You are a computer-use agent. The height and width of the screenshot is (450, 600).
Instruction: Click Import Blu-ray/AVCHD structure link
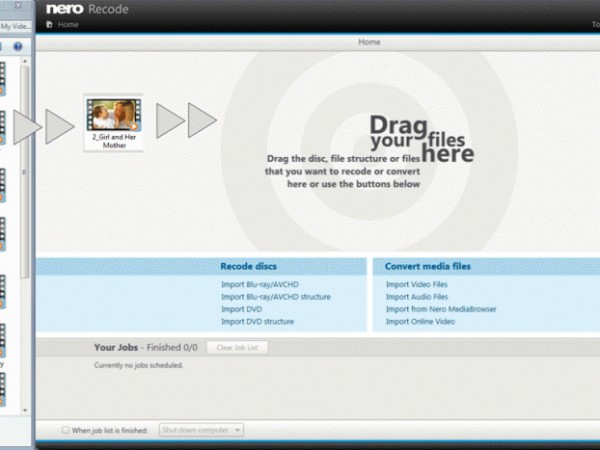pos(275,297)
